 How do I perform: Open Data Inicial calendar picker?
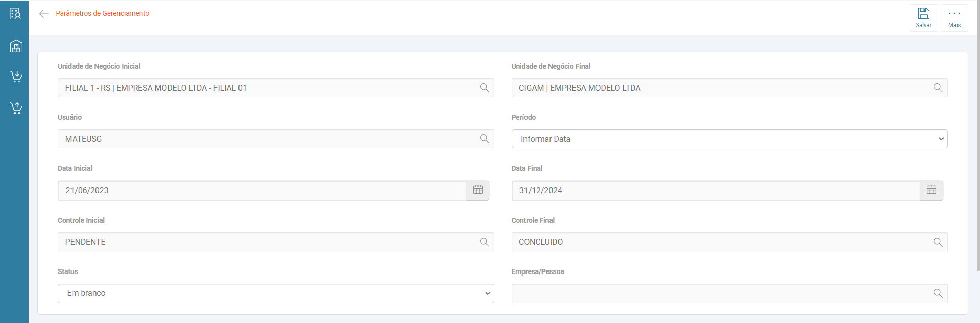pos(477,190)
